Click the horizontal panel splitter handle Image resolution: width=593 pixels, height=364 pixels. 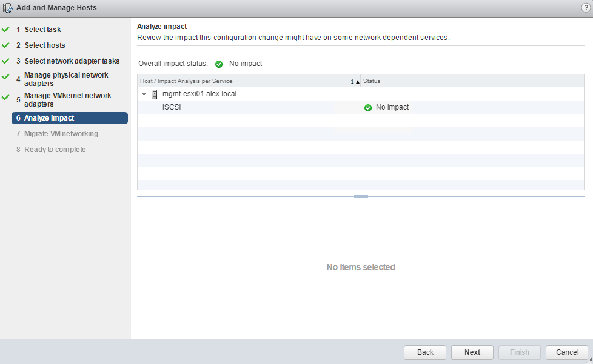coord(361,197)
